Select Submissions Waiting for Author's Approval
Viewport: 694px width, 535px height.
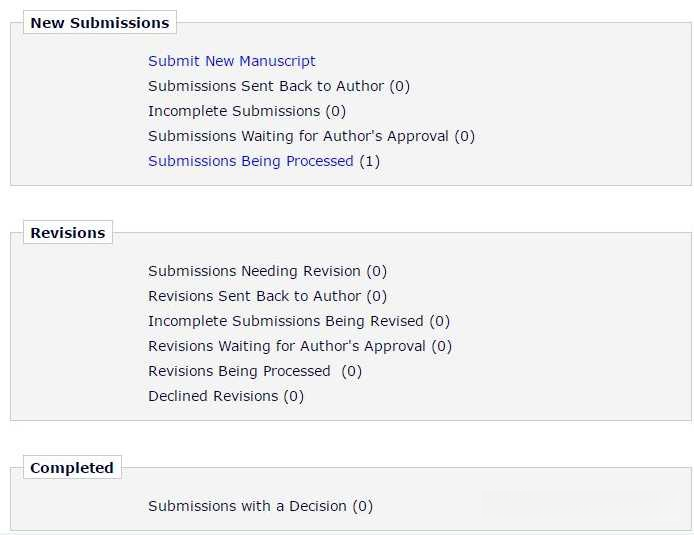[x=298, y=136]
